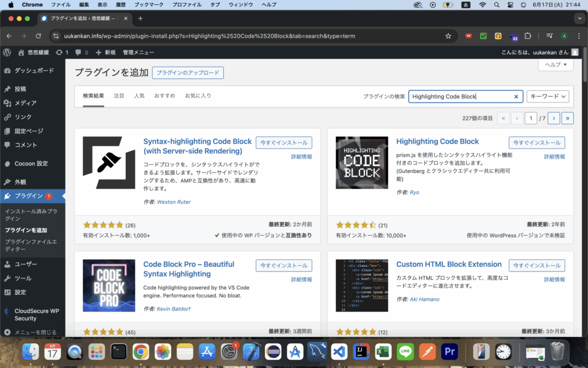Open Visual Studio Code from the Dock

pyautogui.click(x=339, y=351)
